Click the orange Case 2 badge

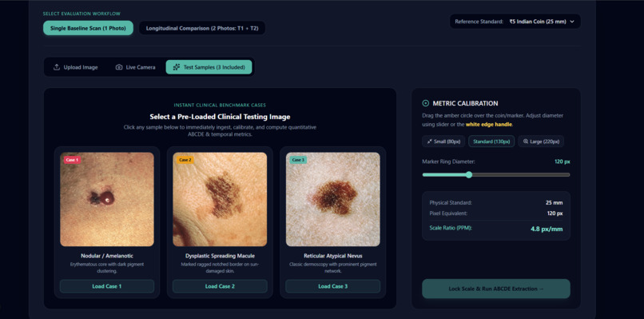185,160
